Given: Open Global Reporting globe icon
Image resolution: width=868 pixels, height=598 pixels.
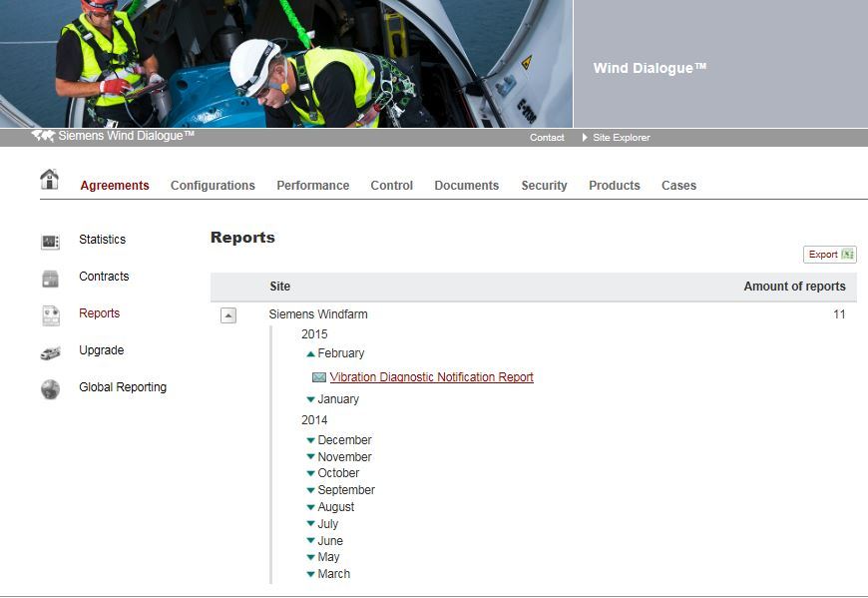Looking at the screenshot, I should (50, 389).
